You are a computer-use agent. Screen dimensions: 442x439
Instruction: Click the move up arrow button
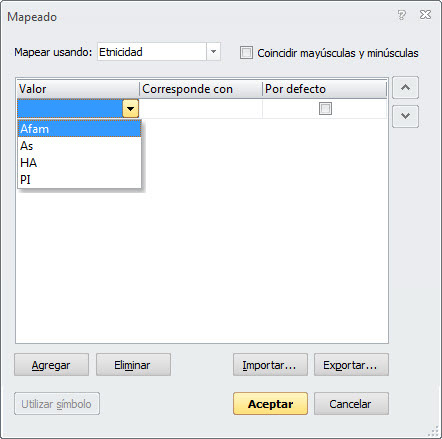(x=405, y=87)
